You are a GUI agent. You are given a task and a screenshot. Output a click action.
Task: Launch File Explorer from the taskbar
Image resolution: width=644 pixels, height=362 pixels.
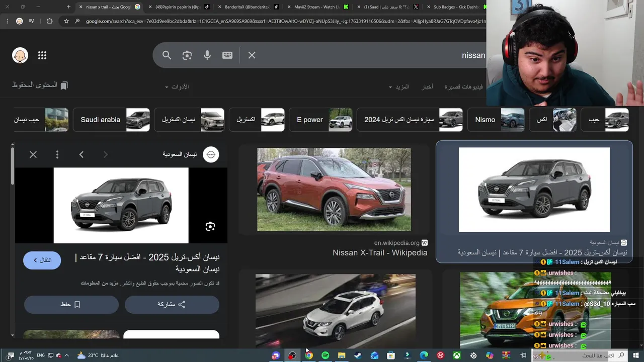pos(342,355)
